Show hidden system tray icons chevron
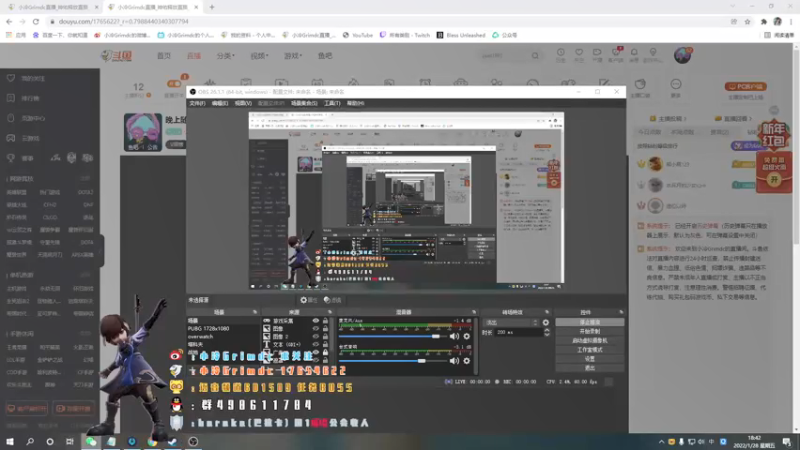The height and width of the screenshot is (450, 800). [x=661, y=442]
